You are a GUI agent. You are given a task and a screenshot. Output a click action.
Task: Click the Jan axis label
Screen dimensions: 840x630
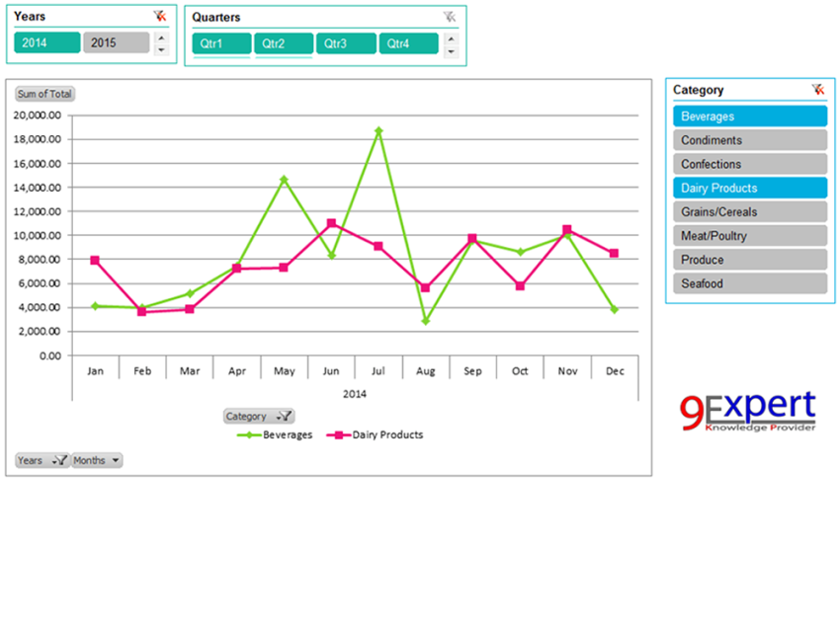(x=95, y=371)
